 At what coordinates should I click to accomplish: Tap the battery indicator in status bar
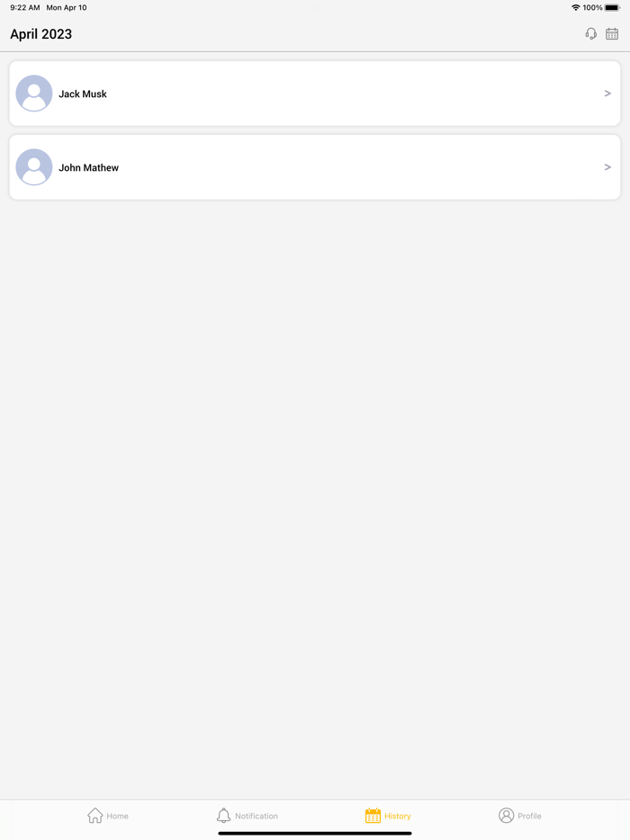pyautogui.click(x=612, y=7)
